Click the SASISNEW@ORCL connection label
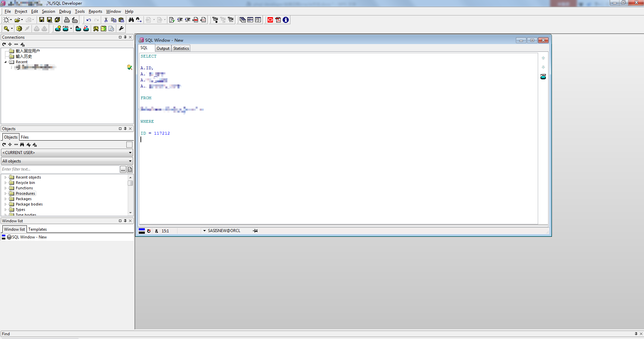The width and height of the screenshot is (644, 339). (x=224, y=231)
